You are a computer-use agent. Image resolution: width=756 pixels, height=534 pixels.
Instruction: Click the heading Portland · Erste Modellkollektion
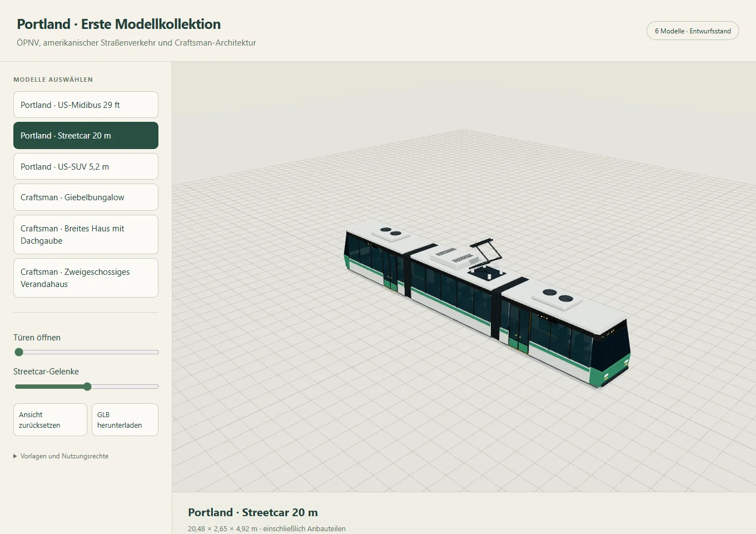click(119, 24)
